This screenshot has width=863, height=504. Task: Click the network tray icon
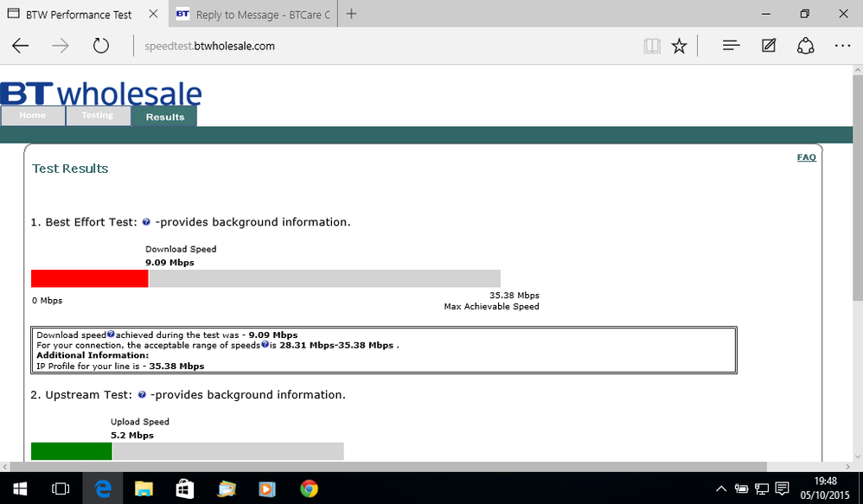point(762,488)
